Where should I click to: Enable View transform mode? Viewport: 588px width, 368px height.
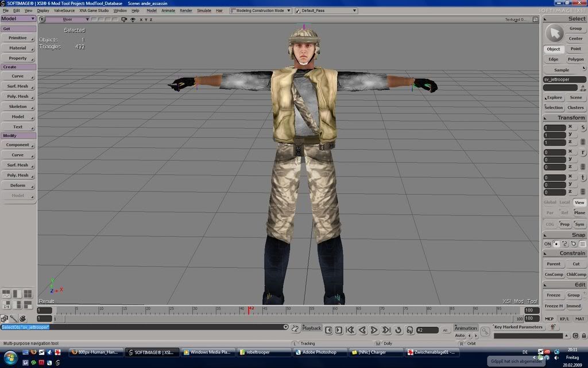coord(579,202)
